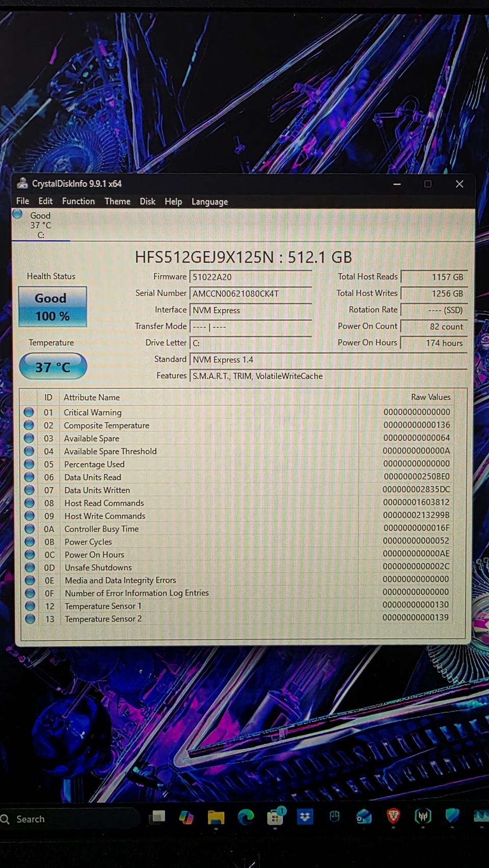489x868 pixels.
Task: Click the ID column header
Action: click(x=48, y=397)
